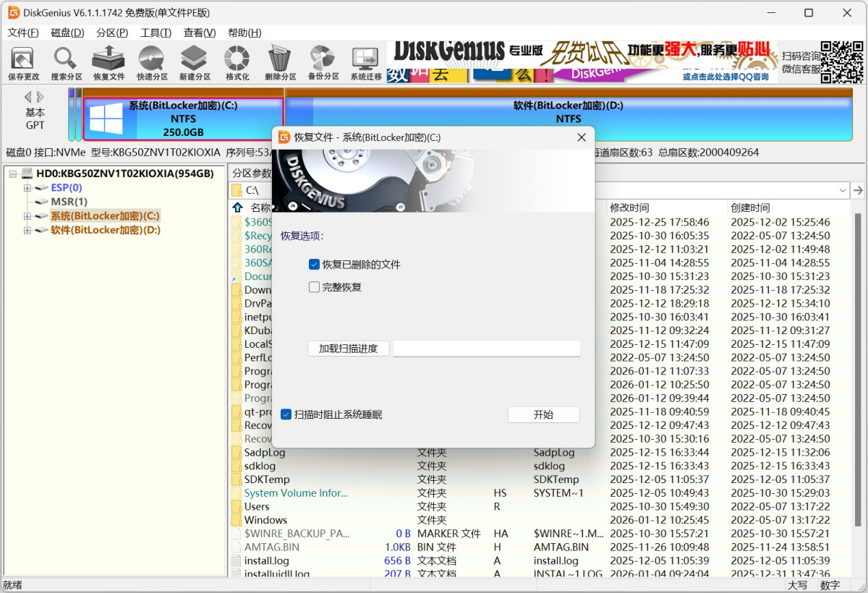Viewport: 868px width, 593px height.
Task: Uncheck 恢复已删除的文件 option
Action: click(314, 264)
